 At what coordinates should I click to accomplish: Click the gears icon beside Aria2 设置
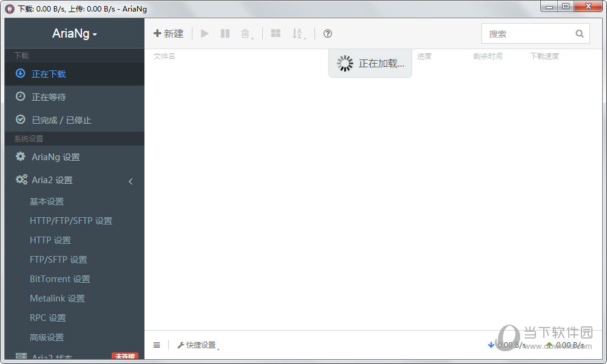click(x=21, y=179)
